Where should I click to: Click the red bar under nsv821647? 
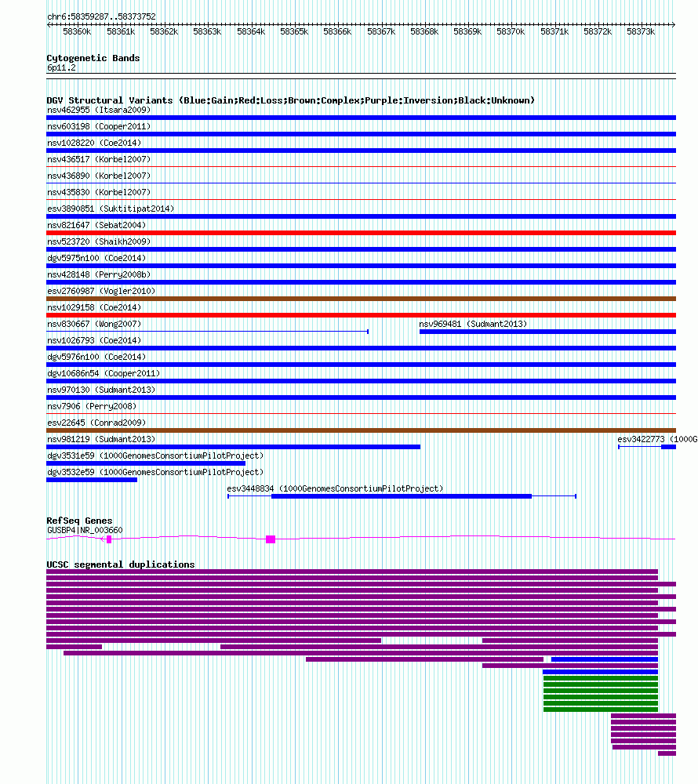361,233
